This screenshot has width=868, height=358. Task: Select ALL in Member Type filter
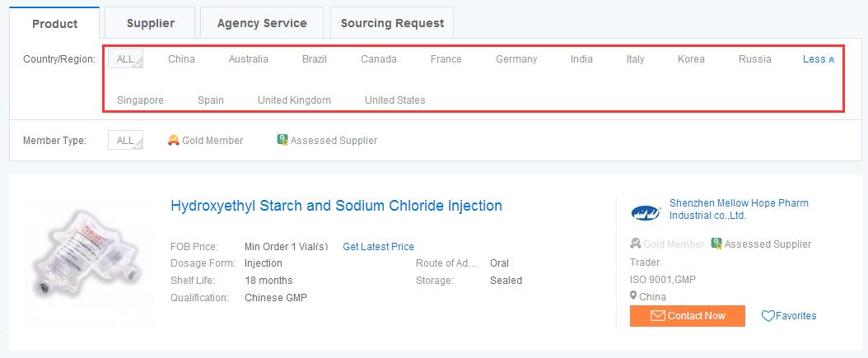tap(125, 140)
